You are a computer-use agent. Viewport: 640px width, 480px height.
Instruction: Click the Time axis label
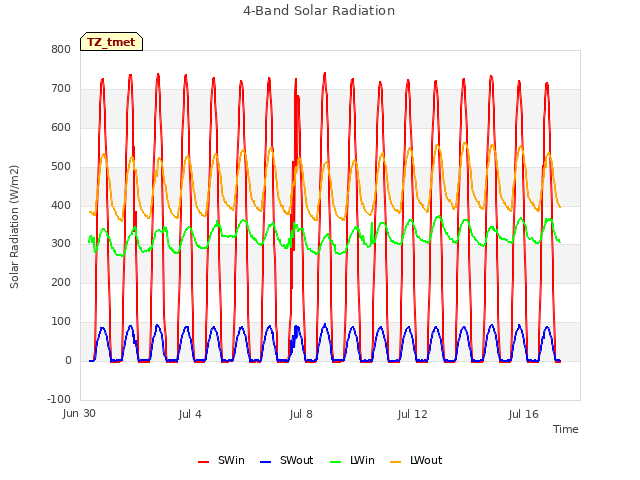click(x=566, y=429)
